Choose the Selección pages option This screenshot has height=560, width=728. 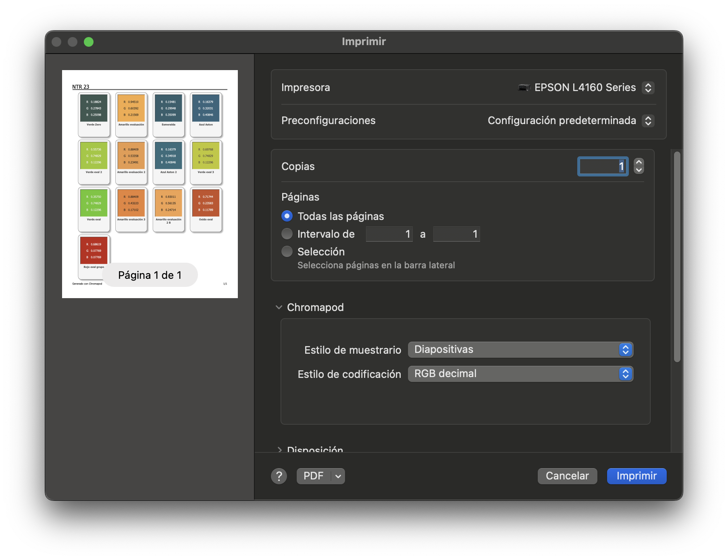click(x=287, y=252)
